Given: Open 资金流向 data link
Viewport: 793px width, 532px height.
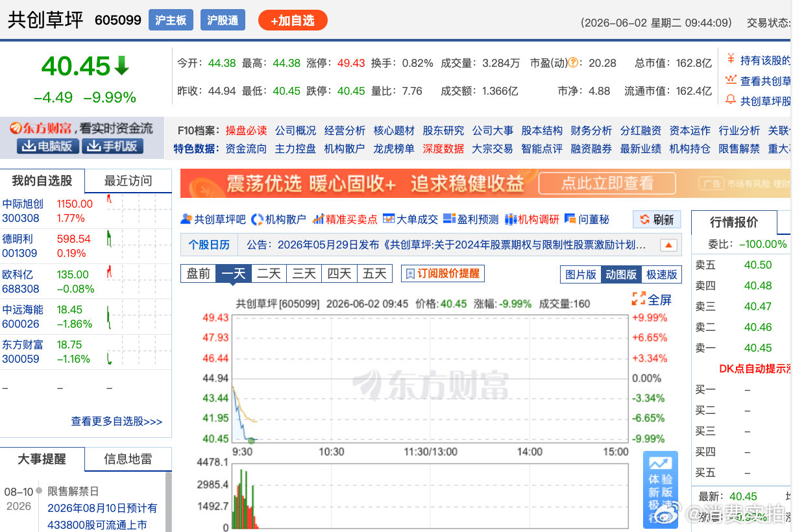Looking at the screenshot, I should tap(246, 149).
